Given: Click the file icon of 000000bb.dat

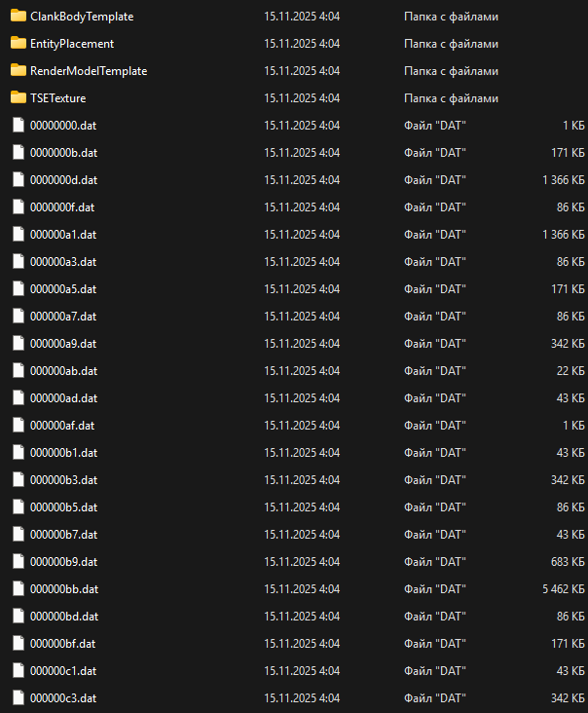Looking at the screenshot, I should click(x=18, y=589).
